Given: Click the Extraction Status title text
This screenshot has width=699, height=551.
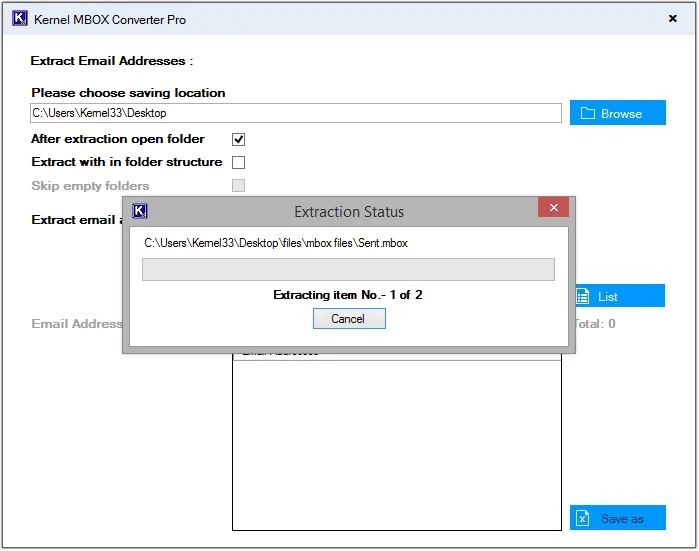Looking at the screenshot, I should coord(349,212).
